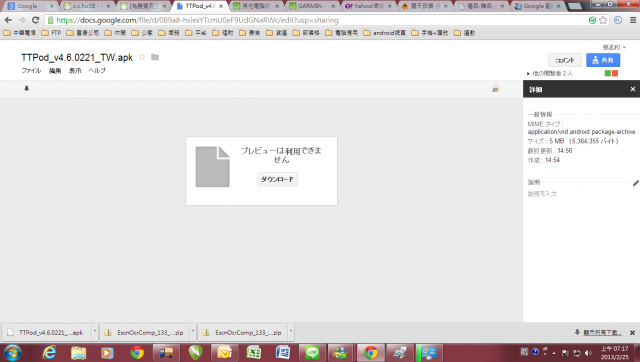640x362 pixels.
Task: Click the red viewer color square
Action: pos(615,73)
